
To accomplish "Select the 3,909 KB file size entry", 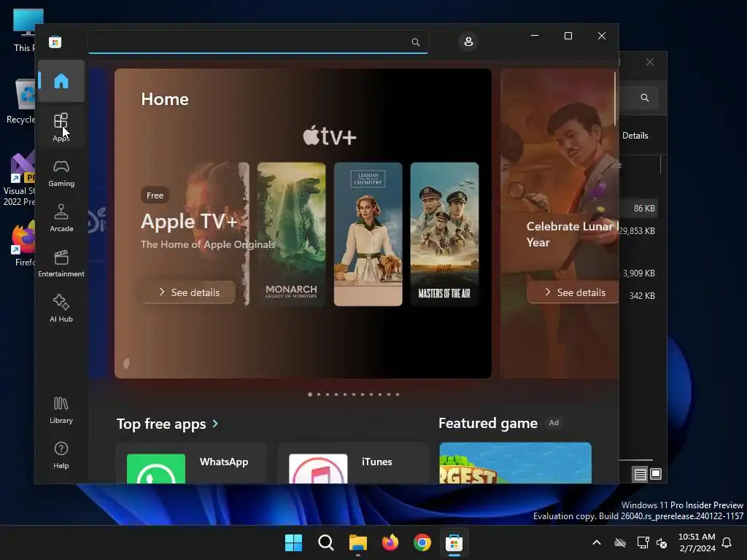I will 638,273.
